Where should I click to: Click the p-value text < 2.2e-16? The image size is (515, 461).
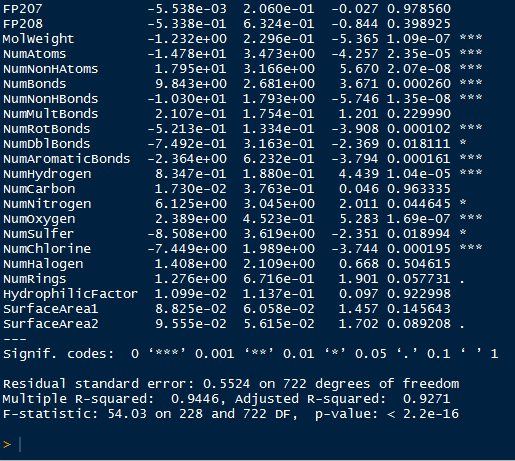click(423, 414)
